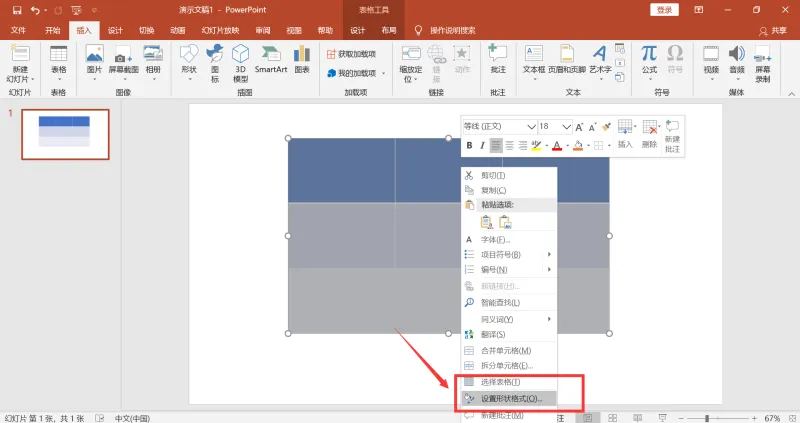Toggle right alignment in mini toolbar
The width and height of the screenshot is (800, 423).
[523, 146]
